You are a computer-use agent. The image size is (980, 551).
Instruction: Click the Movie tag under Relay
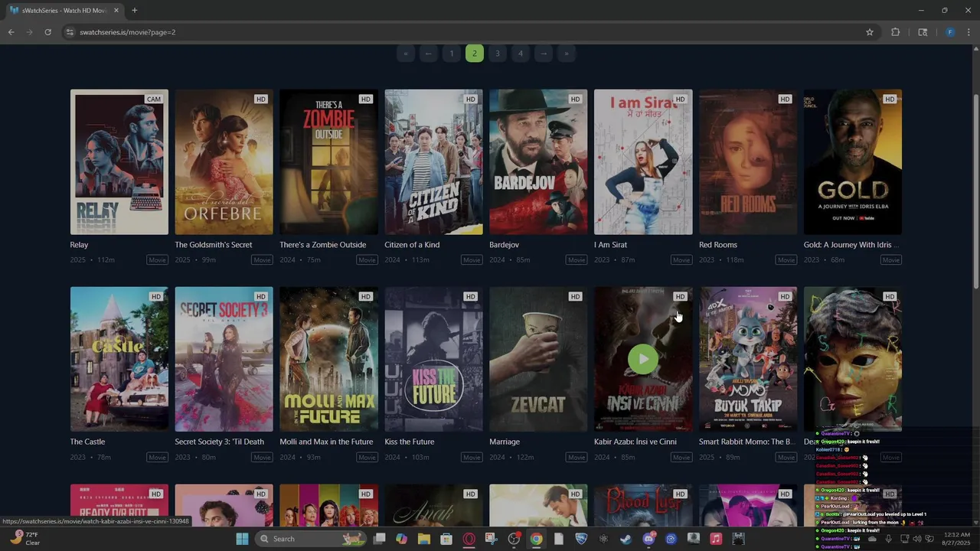158,260
